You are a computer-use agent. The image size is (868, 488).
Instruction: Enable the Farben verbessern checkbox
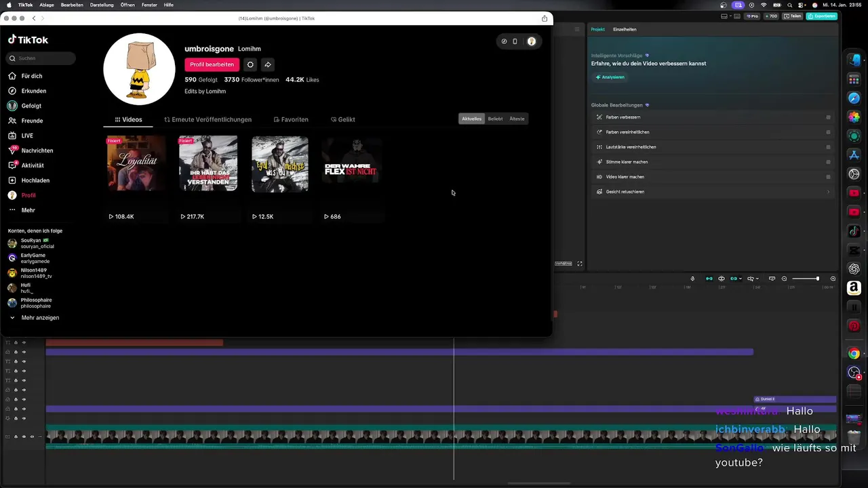click(x=828, y=117)
